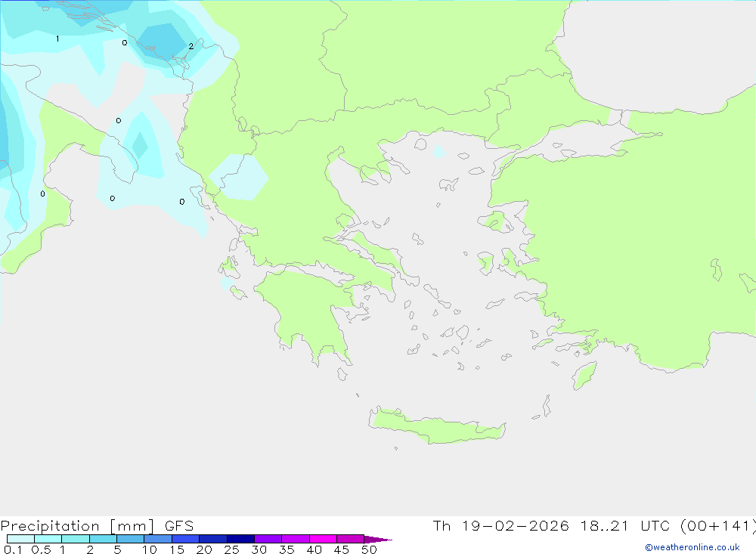Click the date text 'Th 19-02-2026 18..21 UTC'
Viewport: 756px width, 554px height.
pyautogui.click(x=551, y=525)
